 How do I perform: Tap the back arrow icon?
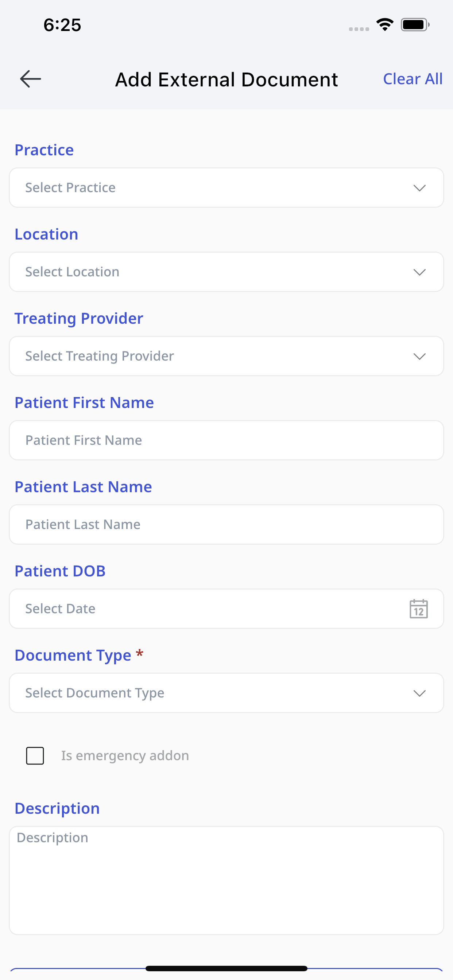(x=30, y=79)
